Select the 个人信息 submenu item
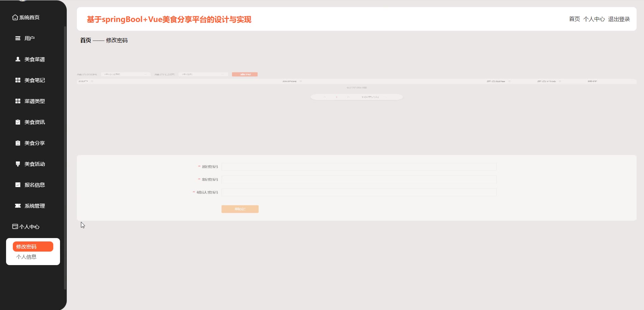The width and height of the screenshot is (644, 310). (26, 257)
